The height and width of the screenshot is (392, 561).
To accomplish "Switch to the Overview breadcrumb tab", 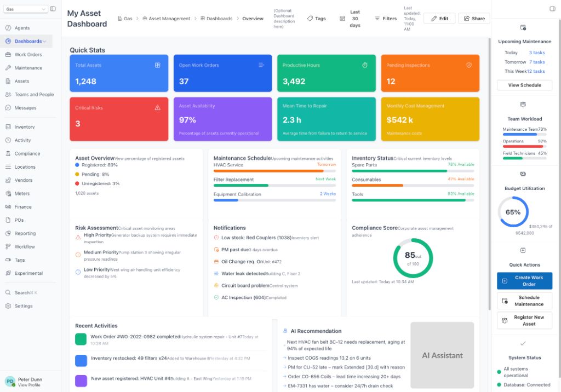I will coord(253,18).
